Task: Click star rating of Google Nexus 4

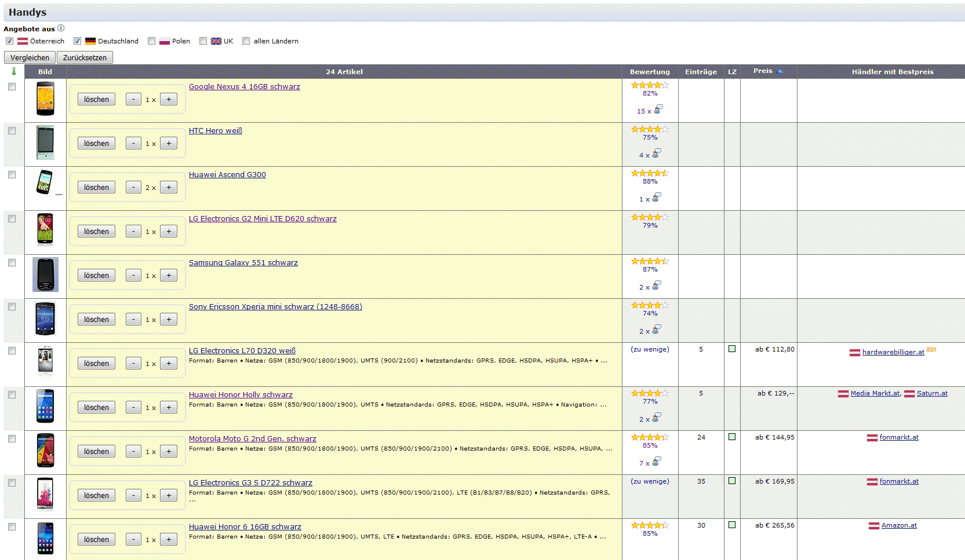Action: (650, 85)
